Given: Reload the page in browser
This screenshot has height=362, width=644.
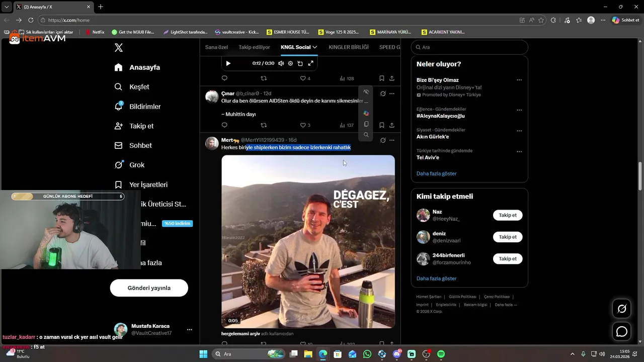Looking at the screenshot, I should 31,20.
